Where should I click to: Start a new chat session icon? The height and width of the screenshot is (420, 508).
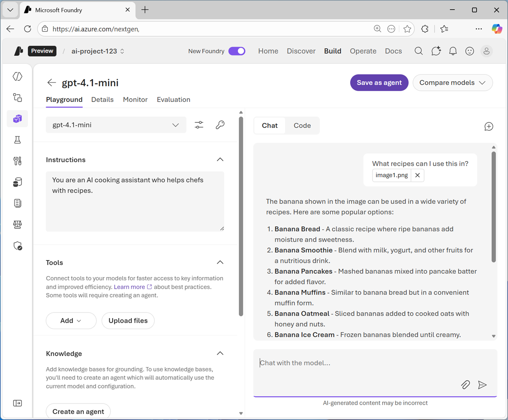click(x=489, y=126)
